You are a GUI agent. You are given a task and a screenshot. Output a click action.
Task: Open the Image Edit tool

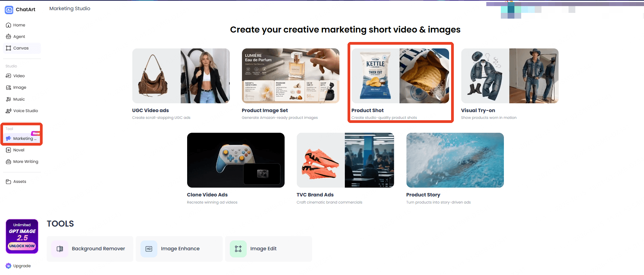[x=268, y=249]
